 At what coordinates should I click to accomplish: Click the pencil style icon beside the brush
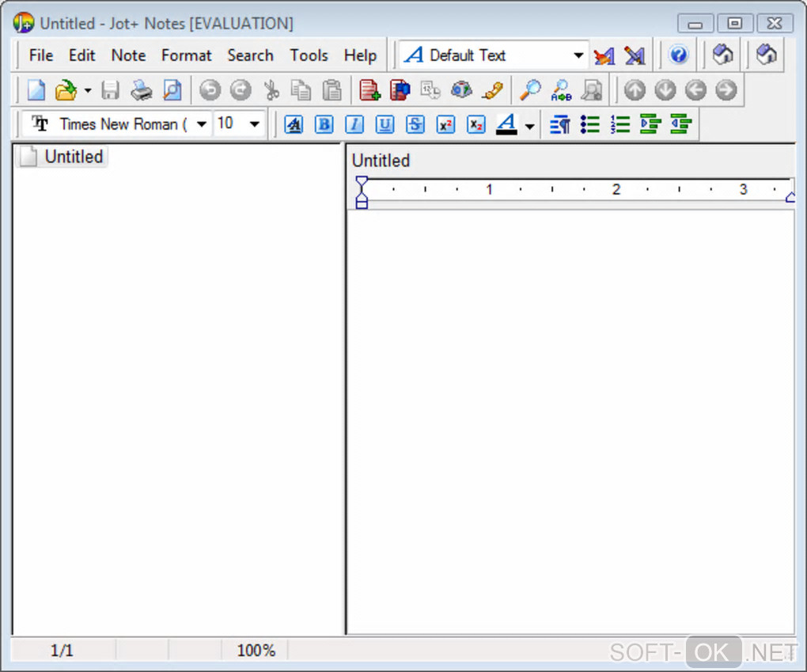635,55
